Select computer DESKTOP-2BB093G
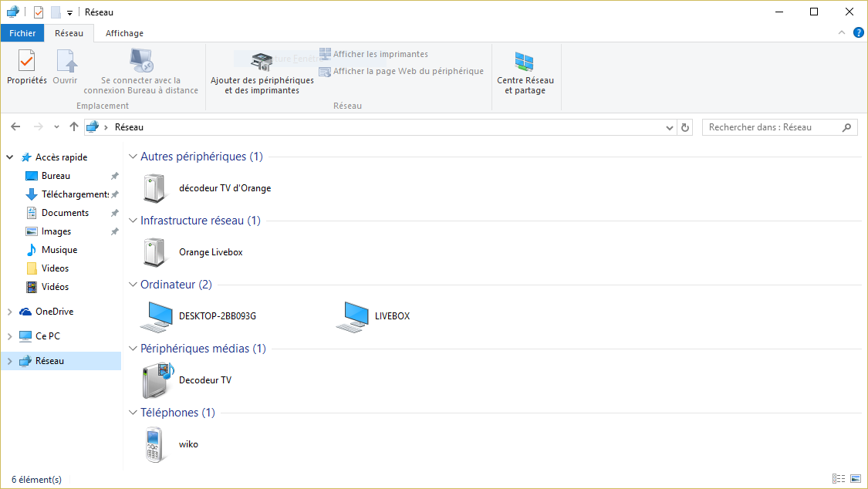This screenshot has height=489, width=868. point(199,316)
